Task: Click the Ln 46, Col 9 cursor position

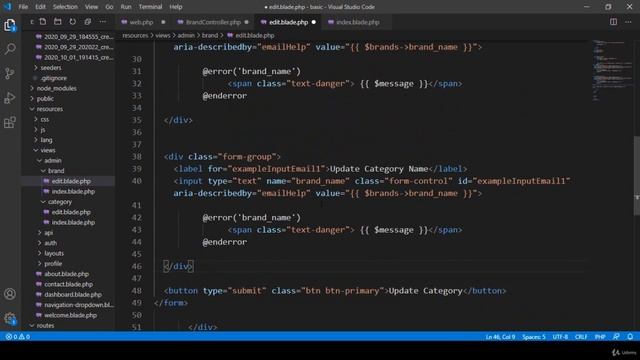Action: [500, 337]
